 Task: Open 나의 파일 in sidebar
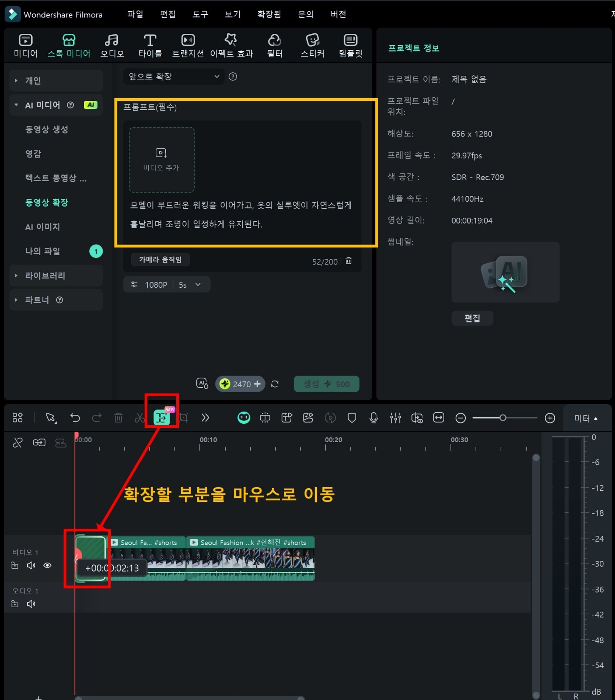(42, 251)
